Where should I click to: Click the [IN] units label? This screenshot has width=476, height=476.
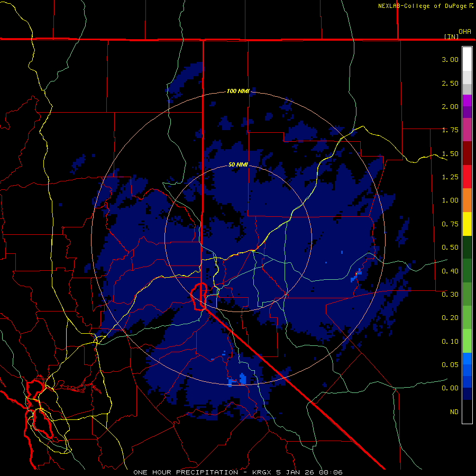451,36
